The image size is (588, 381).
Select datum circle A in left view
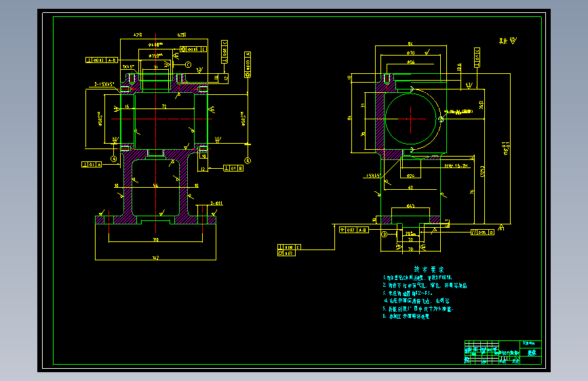[x=114, y=159]
